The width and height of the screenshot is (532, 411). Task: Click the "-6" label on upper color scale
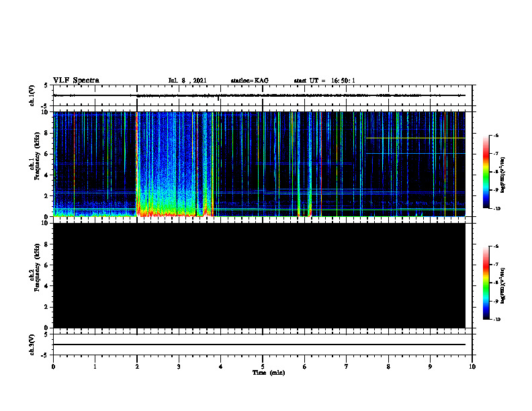pos(496,136)
